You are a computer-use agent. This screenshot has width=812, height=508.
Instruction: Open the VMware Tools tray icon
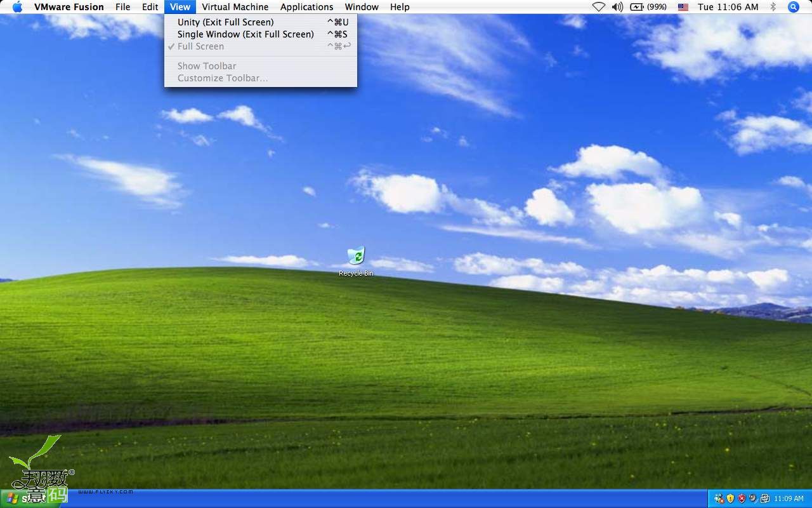click(764, 498)
